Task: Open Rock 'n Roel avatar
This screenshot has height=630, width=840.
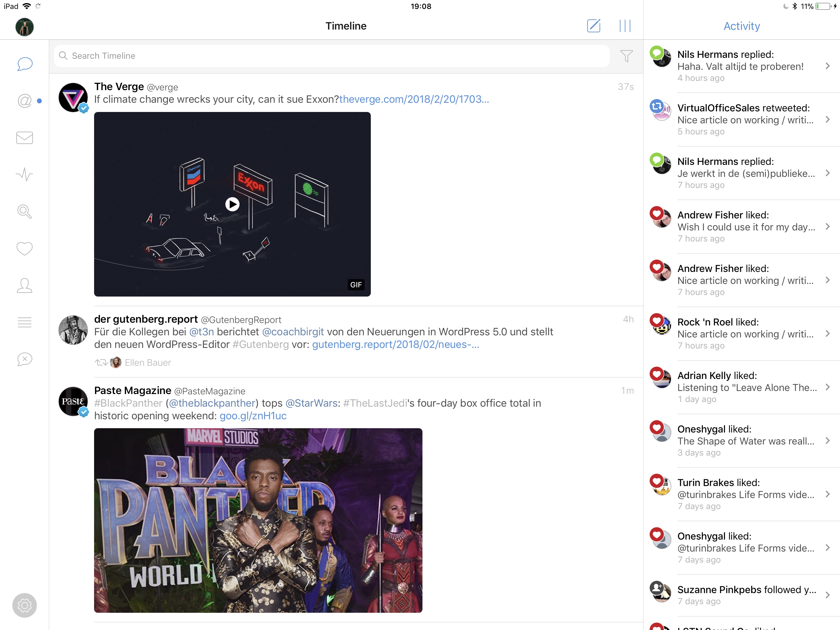Action: tap(662, 325)
